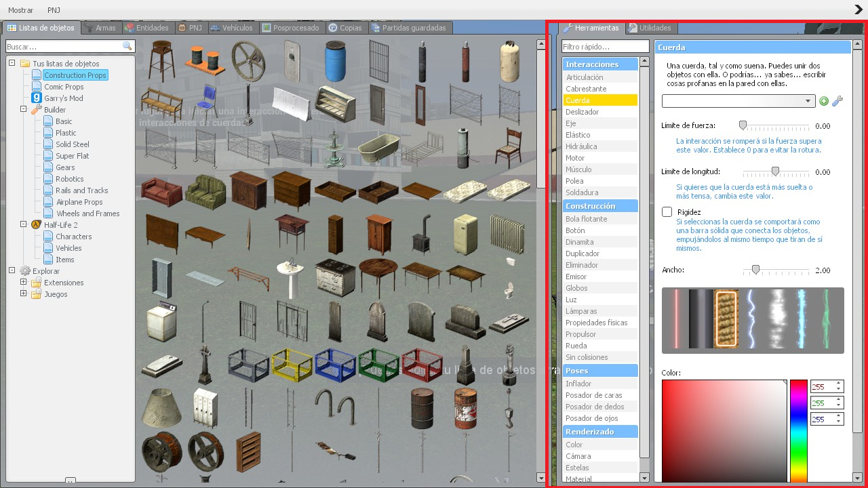The height and width of the screenshot is (488, 868).
Task: Select the Propulsor tool
Action: point(600,334)
